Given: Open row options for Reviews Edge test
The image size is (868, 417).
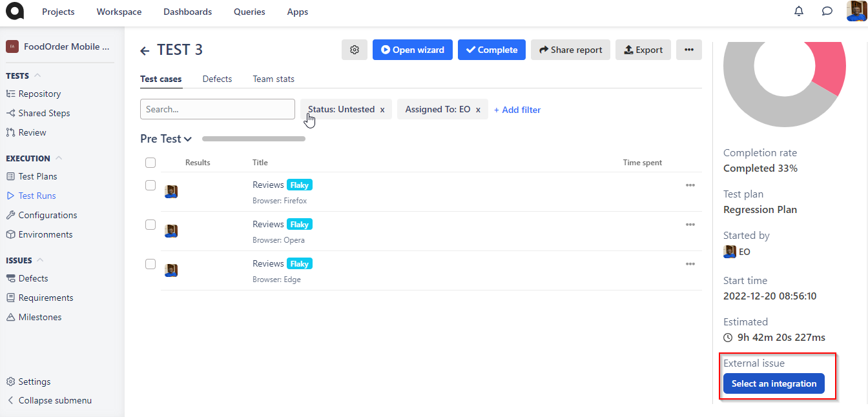Looking at the screenshot, I should point(690,264).
